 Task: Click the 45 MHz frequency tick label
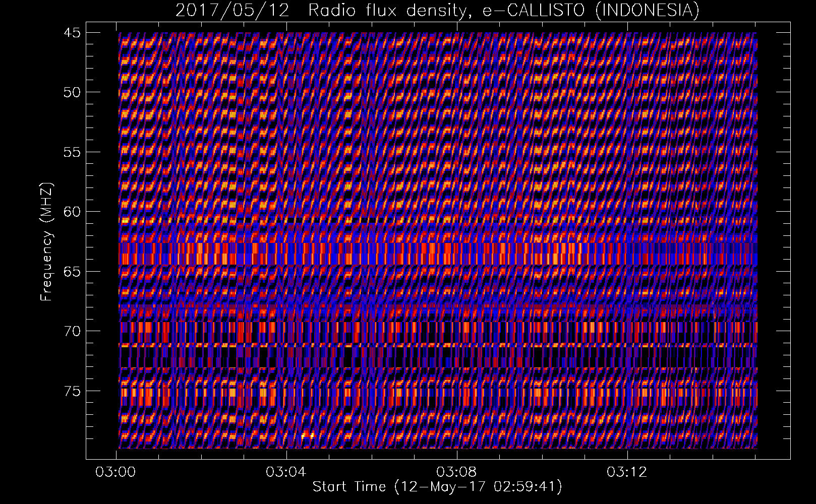pyautogui.click(x=71, y=32)
